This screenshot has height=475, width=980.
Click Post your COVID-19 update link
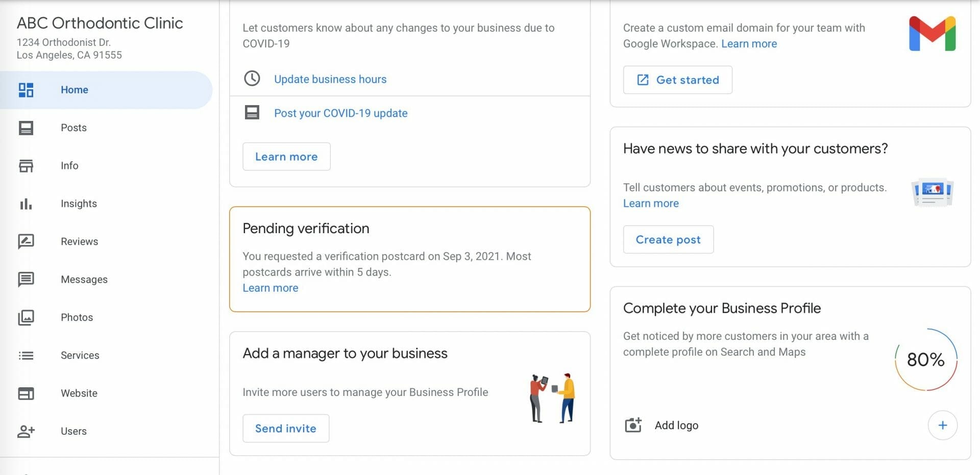pos(340,113)
